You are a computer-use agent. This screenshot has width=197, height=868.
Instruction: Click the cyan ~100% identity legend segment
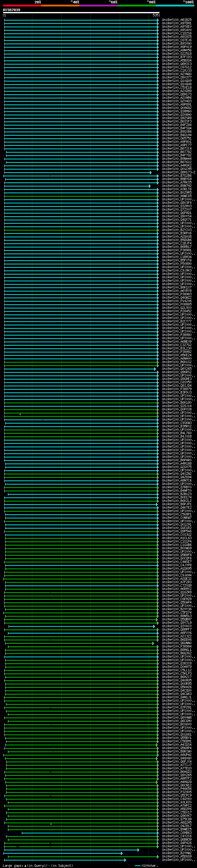pyautogui.click(x=175, y=6)
